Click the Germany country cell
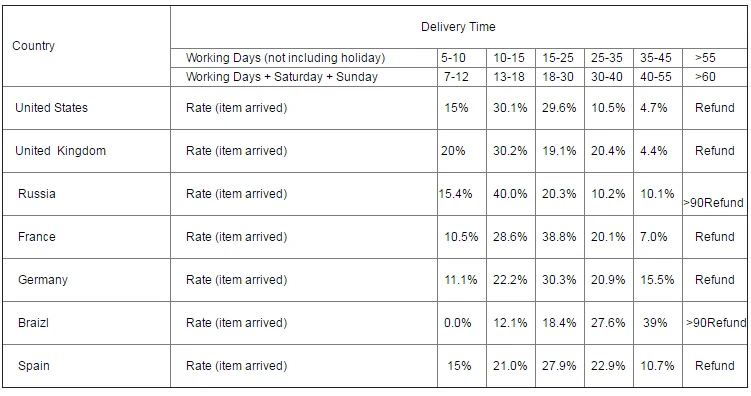 [87, 280]
